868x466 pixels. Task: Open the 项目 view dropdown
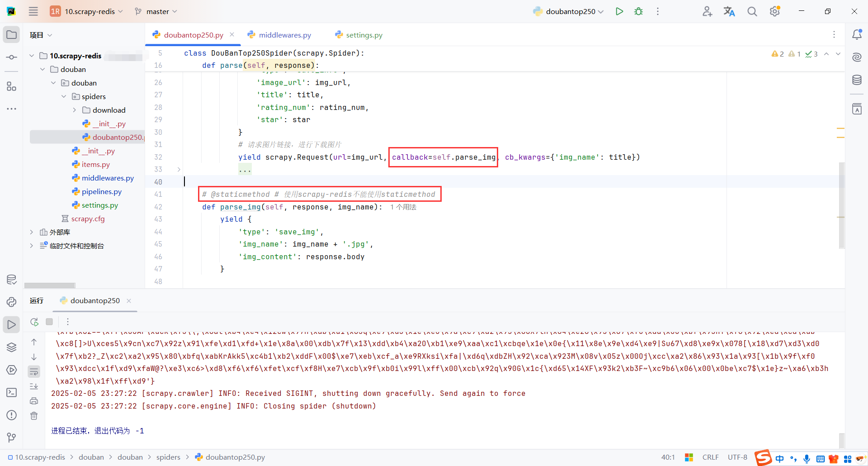point(41,35)
